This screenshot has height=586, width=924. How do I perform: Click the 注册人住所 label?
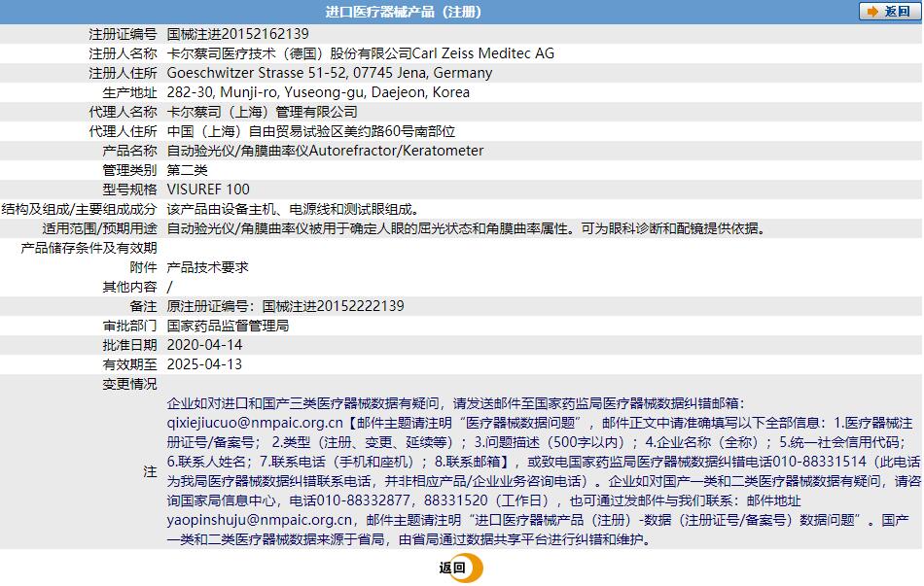(123, 73)
